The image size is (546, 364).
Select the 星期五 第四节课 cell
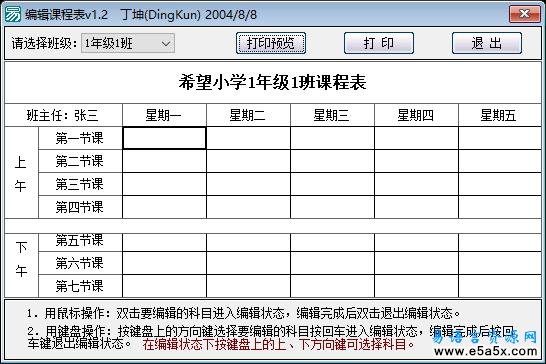(x=500, y=207)
